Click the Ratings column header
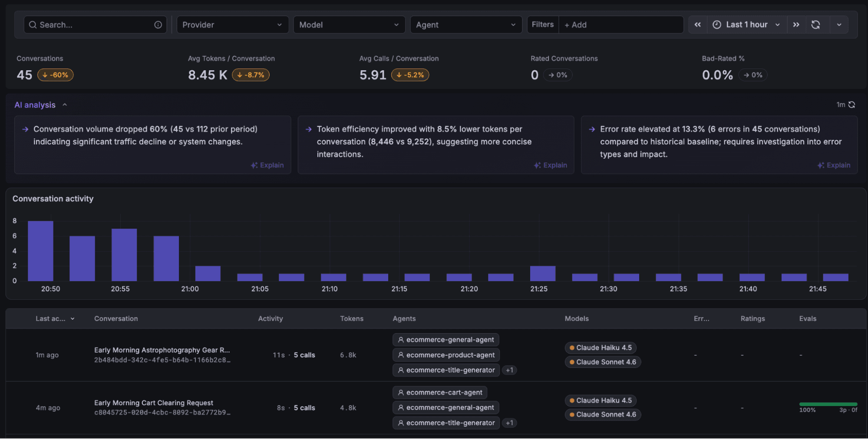 click(x=752, y=318)
